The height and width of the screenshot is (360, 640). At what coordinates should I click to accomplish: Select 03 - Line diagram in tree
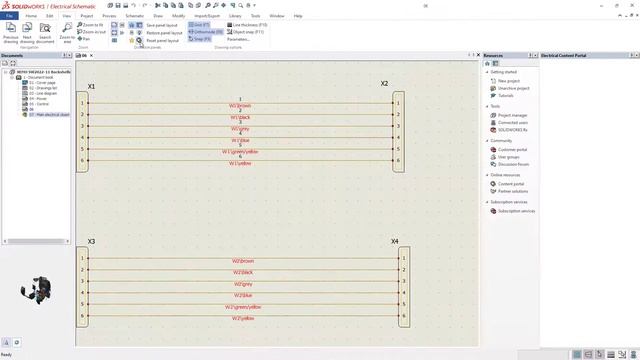[40, 93]
